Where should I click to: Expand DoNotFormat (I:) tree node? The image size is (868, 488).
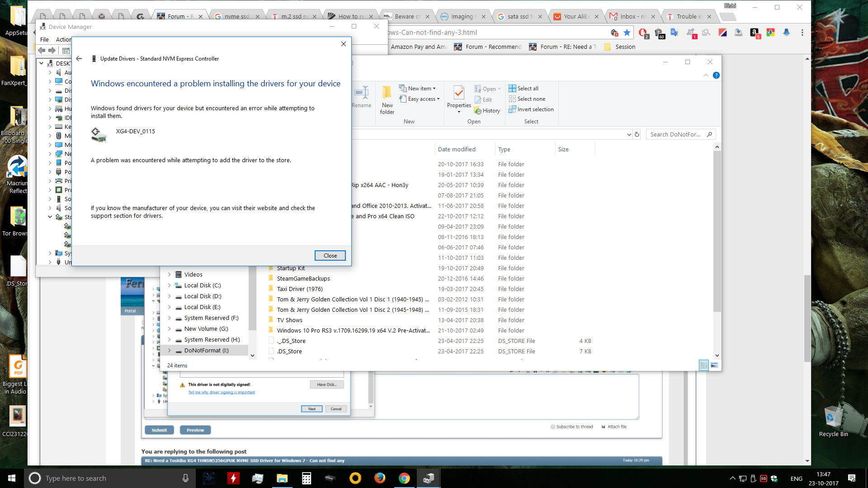pyautogui.click(x=170, y=351)
